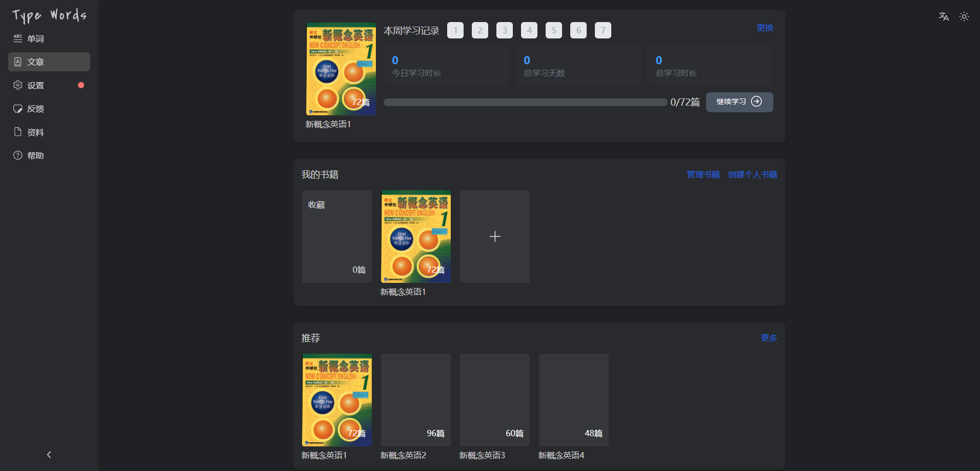The height and width of the screenshot is (471, 980).
Task: Click 创建个人书籍 link
Action: 752,175
